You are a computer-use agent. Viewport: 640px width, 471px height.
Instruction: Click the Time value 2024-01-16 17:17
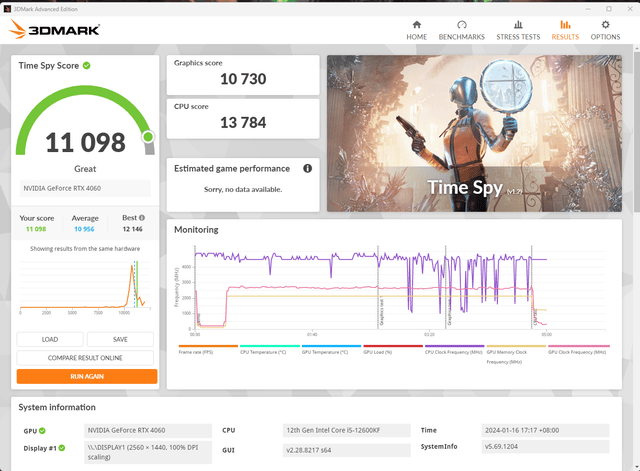545,430
